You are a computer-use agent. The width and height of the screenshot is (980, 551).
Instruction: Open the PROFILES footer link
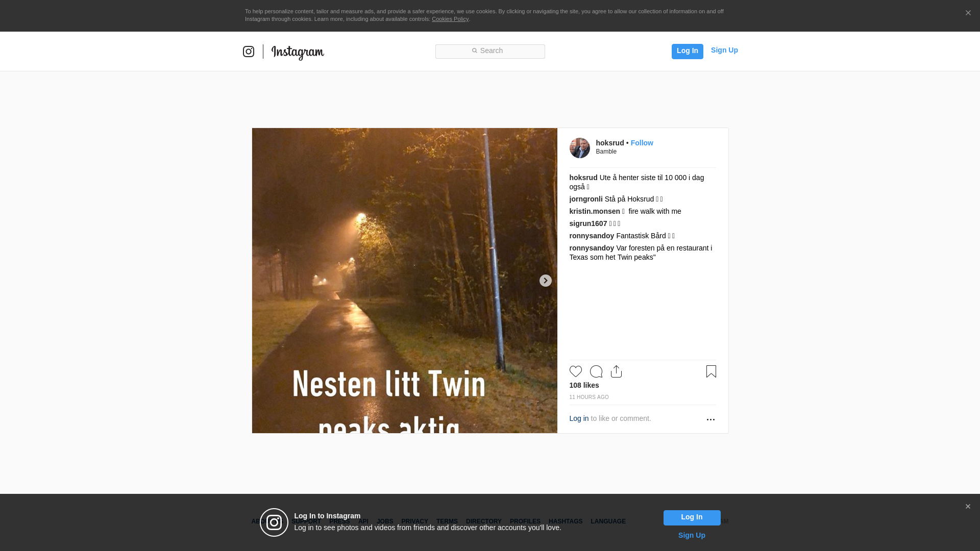pos(525,521)
